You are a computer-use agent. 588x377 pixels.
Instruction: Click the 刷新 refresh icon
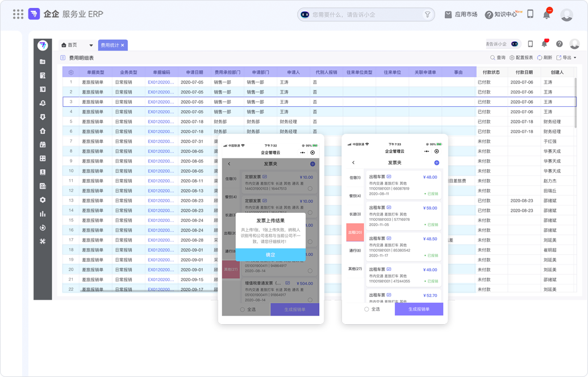pos(540,58)
